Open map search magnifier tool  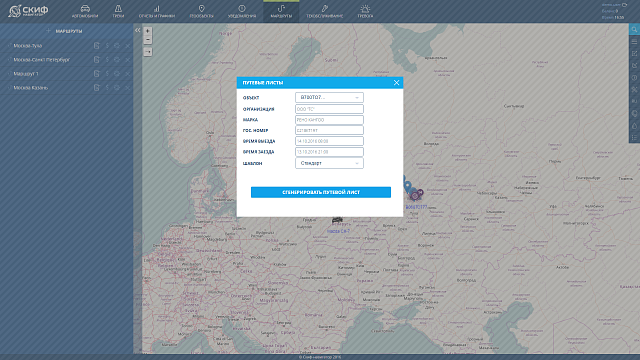tap(634, 29)
